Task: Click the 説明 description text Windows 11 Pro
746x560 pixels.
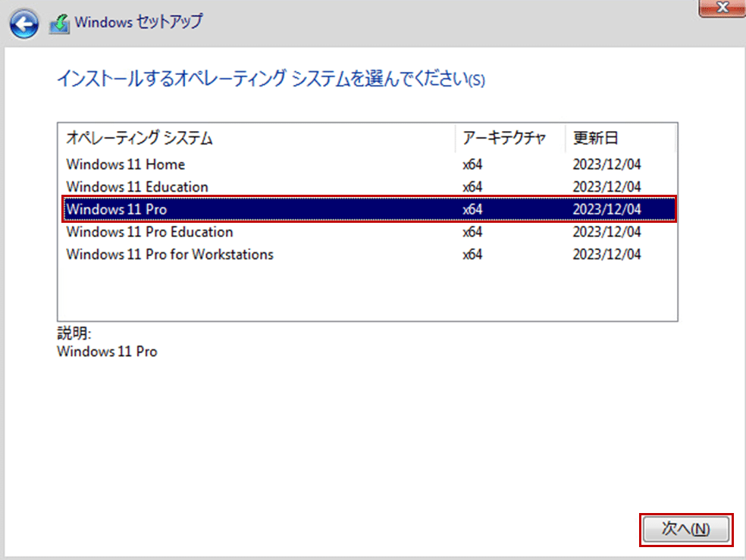Action: (107, 352)
